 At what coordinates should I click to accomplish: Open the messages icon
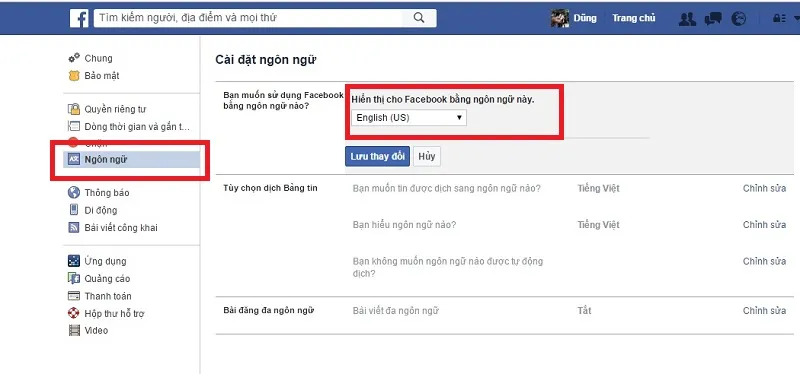pos(713,19)
